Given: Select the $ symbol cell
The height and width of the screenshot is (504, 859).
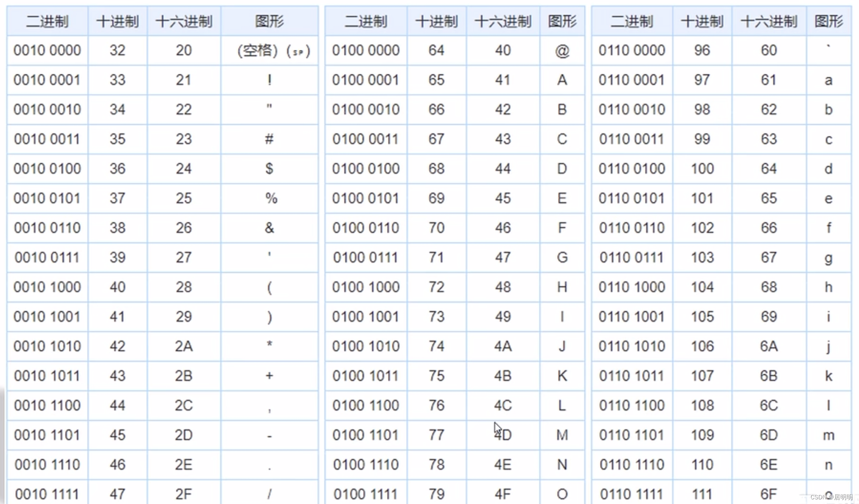Looking at the screenshot, I should 269,168.
